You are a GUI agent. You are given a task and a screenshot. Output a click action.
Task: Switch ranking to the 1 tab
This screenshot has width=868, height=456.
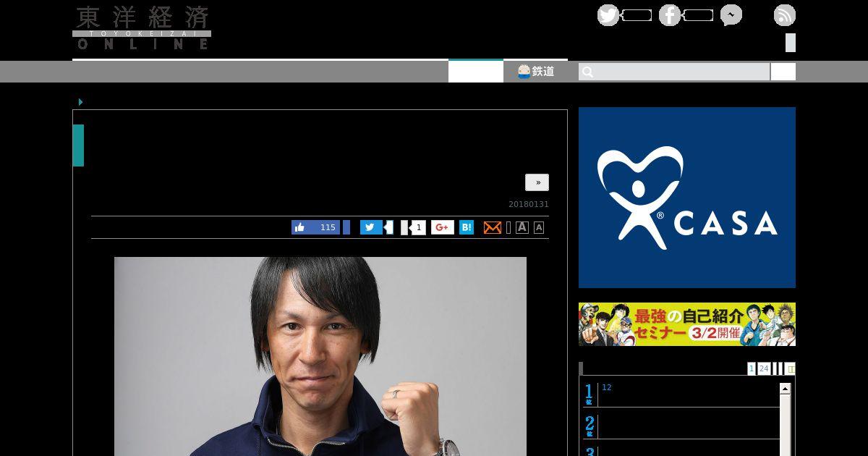click(x=752, y=368)
